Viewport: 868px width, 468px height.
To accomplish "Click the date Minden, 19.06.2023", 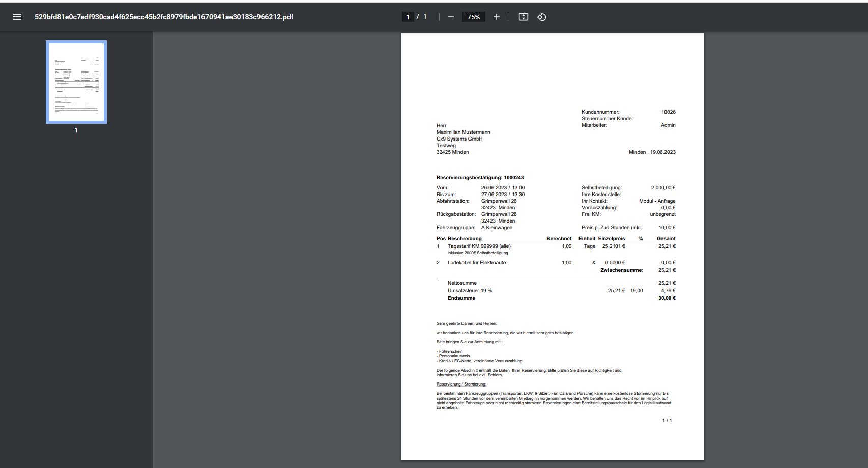I will 652,152.
